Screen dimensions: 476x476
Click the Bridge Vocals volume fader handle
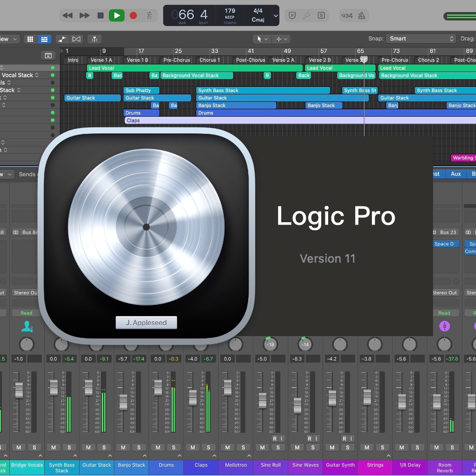tap(19, 390)
